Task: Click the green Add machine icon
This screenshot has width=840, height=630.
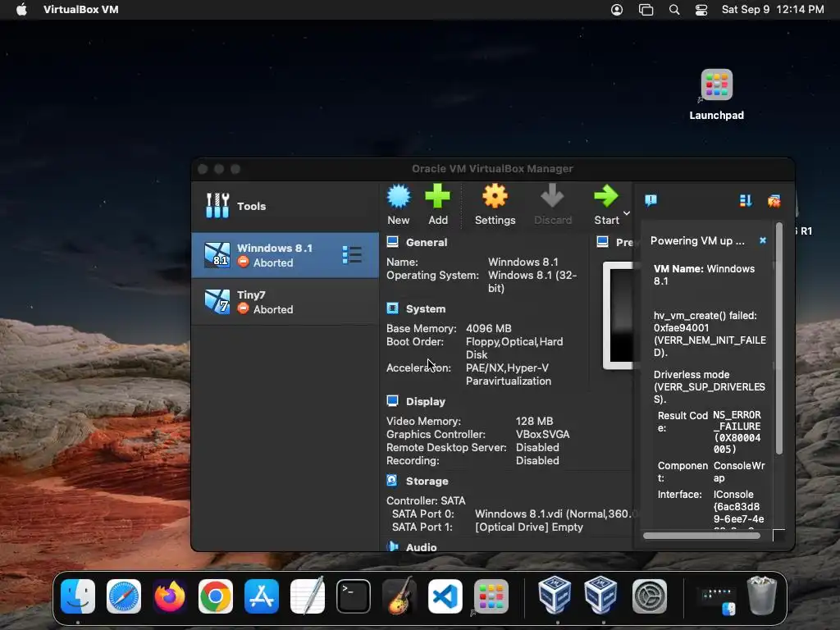Action: point(438,197)
